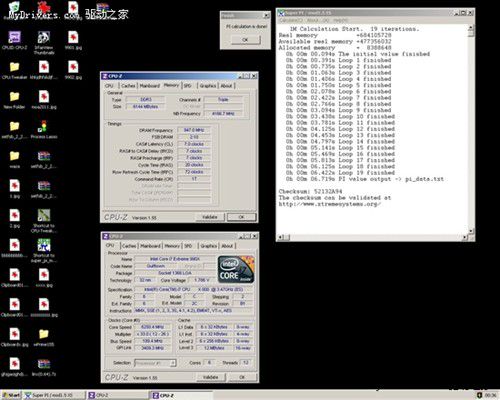
Task: Click OK in the PI calculation dialog
Action: [x=245, y=40]
